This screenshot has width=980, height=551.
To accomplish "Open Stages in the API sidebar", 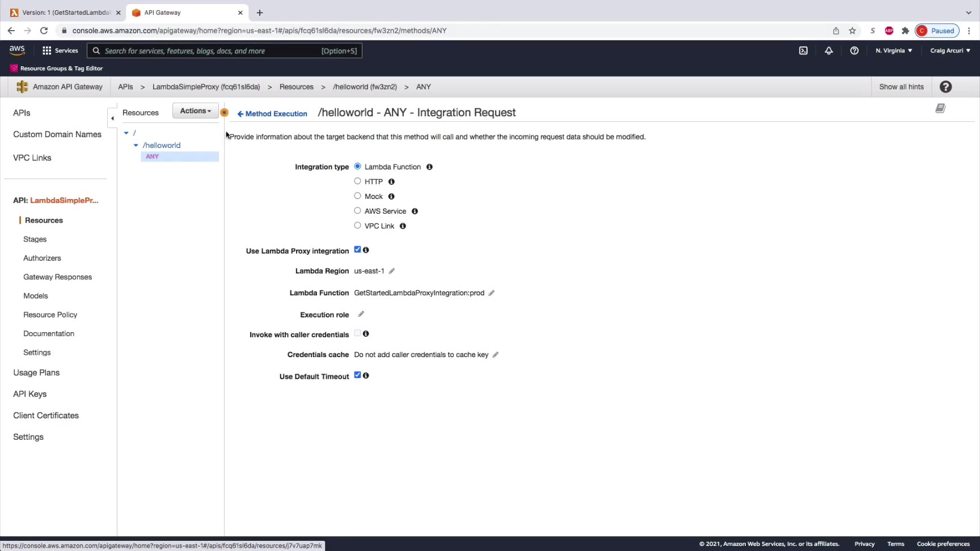I will coord(35,239).
